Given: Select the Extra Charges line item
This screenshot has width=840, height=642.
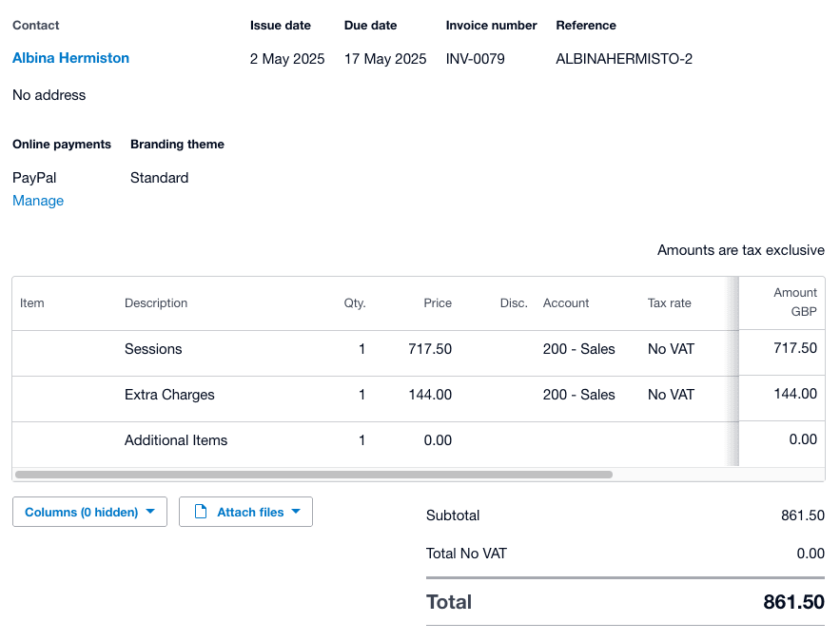Looking at the screenshot, I should point(169,395).
